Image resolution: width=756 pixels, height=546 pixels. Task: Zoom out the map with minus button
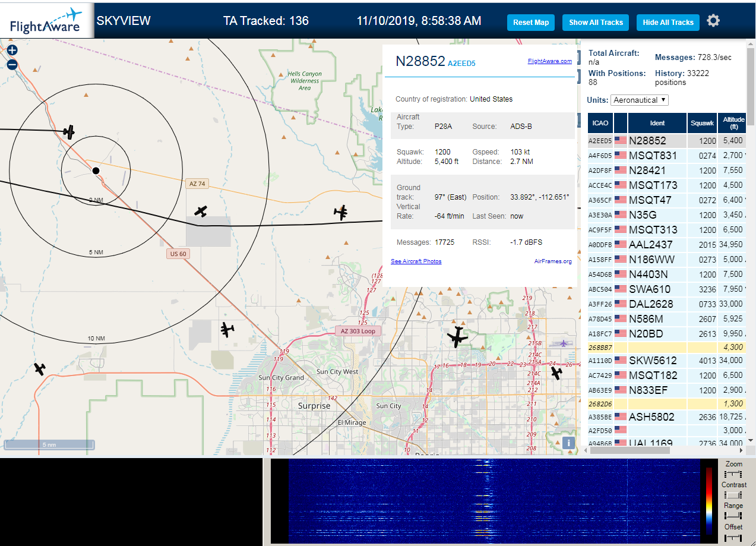[x=12, y=65]
